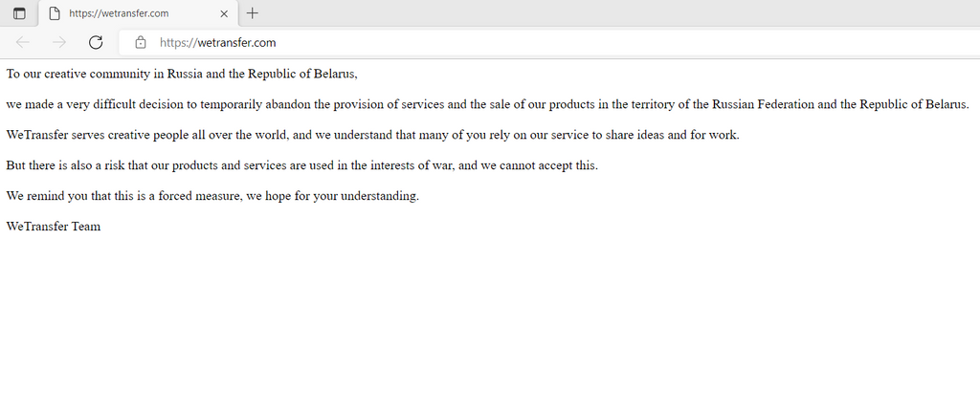The width and height of the screenshot is (980, 414).
Task: Click the words 'Russian Federation' in the text
Action: (763, 104)
